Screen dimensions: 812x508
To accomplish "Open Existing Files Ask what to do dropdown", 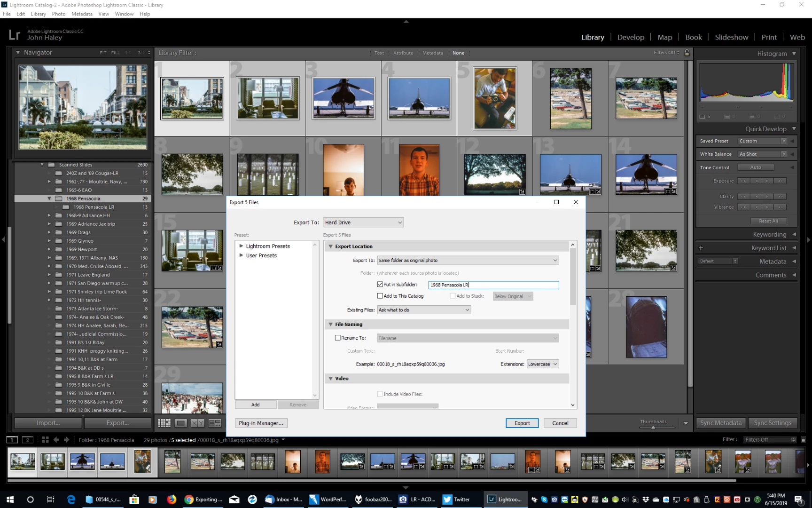I will pos(424,310).
